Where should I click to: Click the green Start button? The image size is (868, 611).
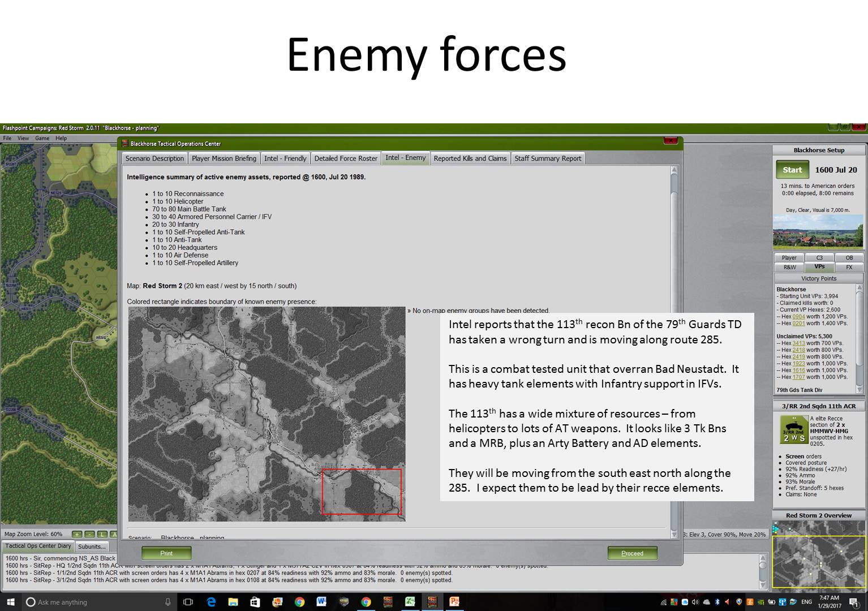(792, 170)
